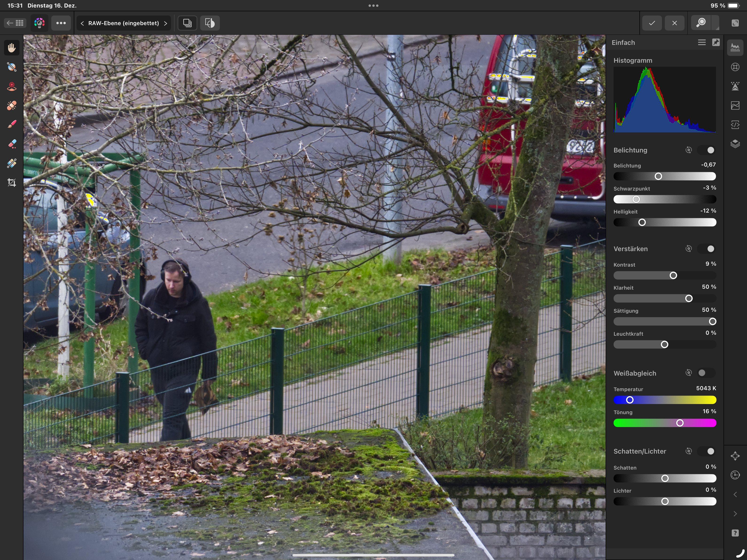Apply the develop changes with checkmark

[x=652, y=23]
